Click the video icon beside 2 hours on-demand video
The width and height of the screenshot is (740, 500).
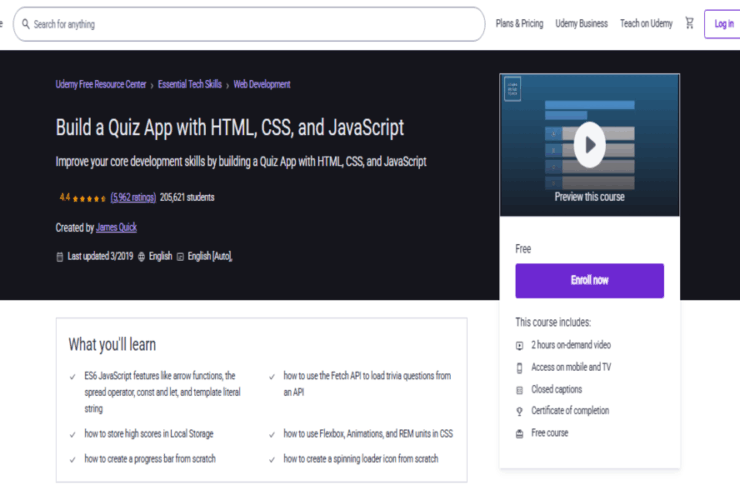(x=520, y=346)
